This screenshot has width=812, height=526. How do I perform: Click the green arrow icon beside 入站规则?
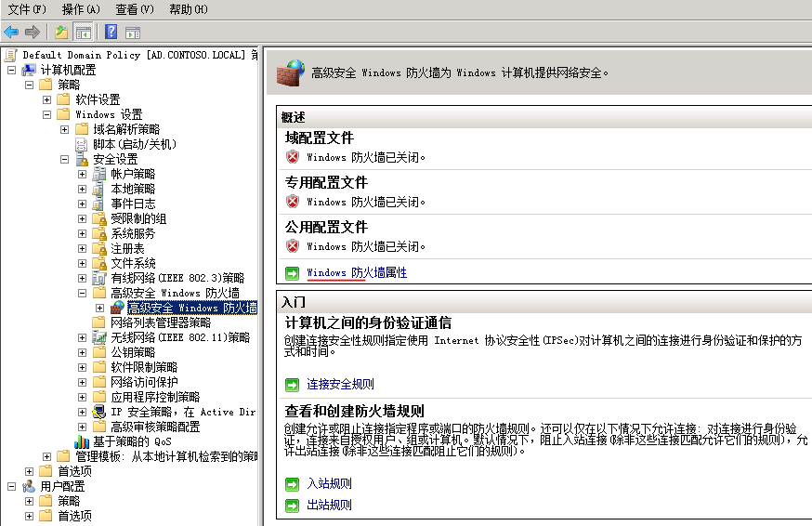(292, 484)
